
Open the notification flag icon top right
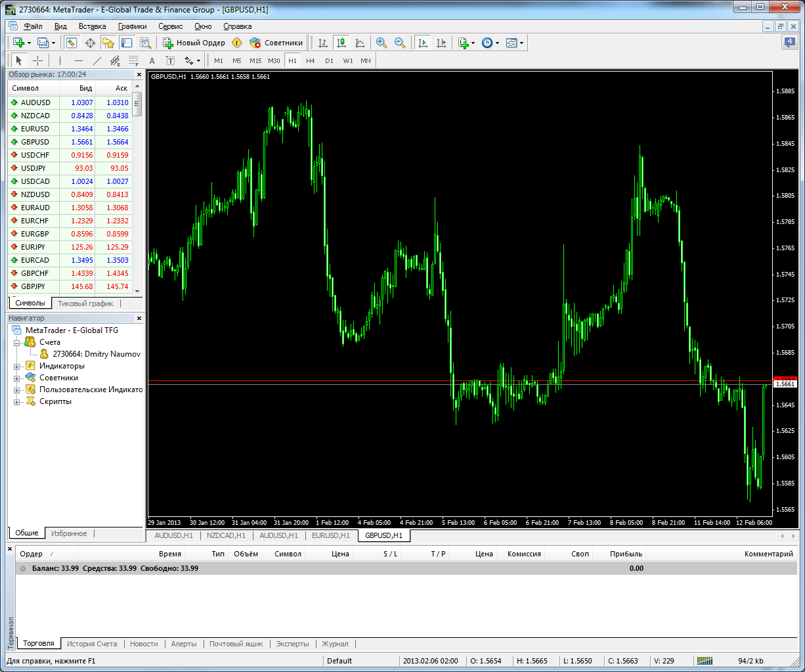pos(789,43)
